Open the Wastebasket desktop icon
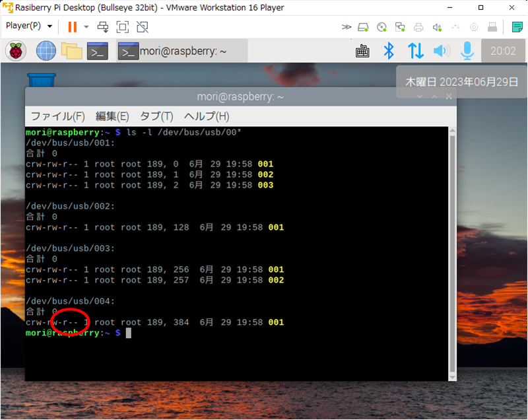The height and width of the screenshot is (420, 528). tap(42, 80)
